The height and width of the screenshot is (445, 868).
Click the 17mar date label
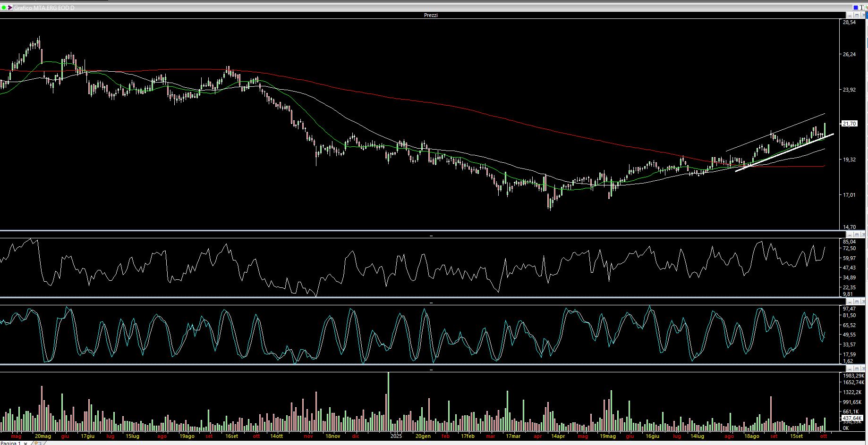click(513, 436)
